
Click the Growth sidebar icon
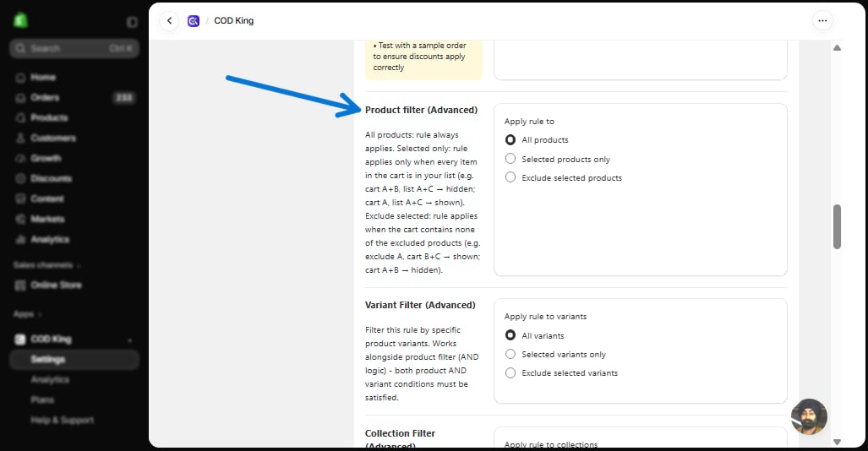pos(20,158)
